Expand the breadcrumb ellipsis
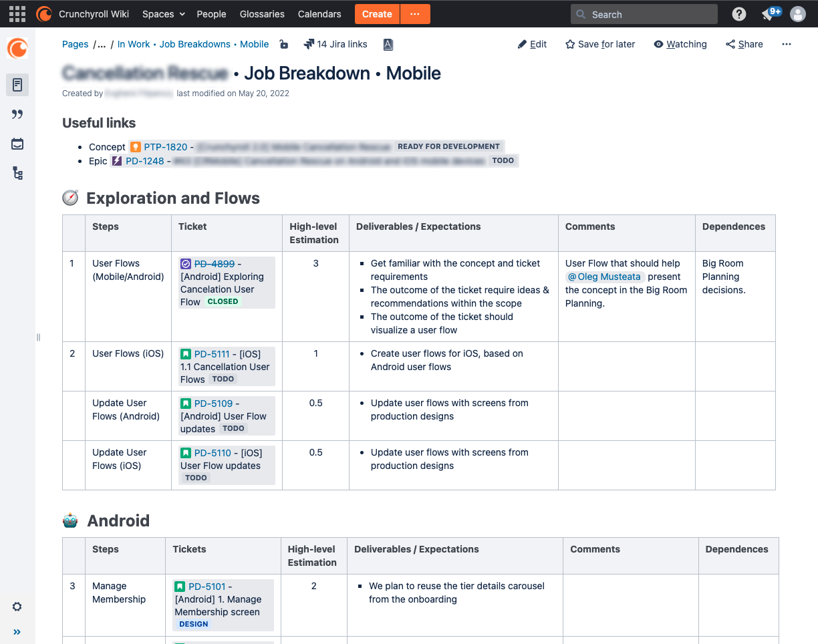This screenshot has height=644, width=818. [x=102, y=44]
